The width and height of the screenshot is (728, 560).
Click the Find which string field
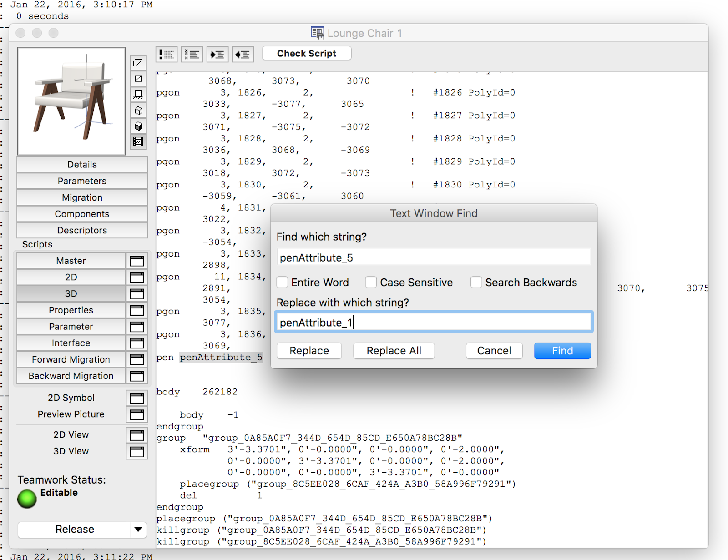point(433,257)
